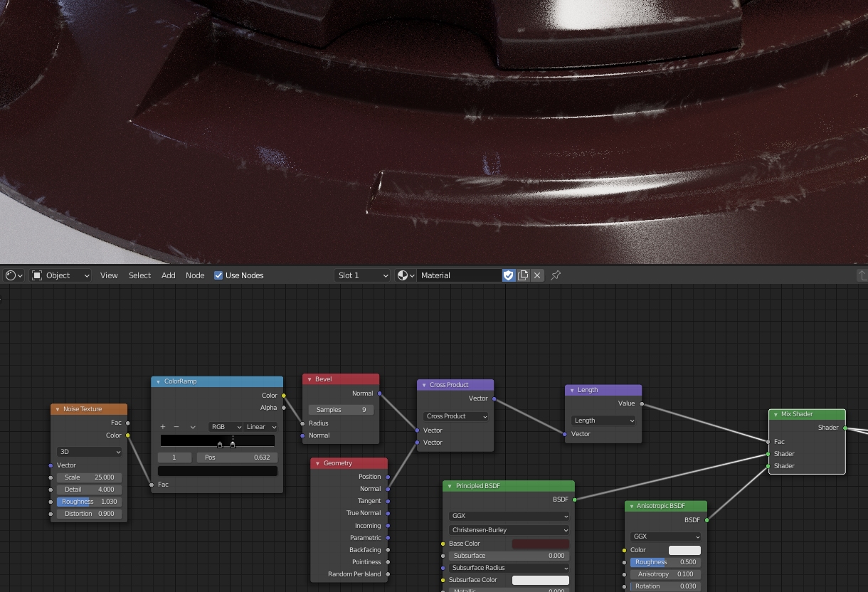Adjust the Noise Texture Roughness slider
Screen dimensions: 868x592
(90, 502)
